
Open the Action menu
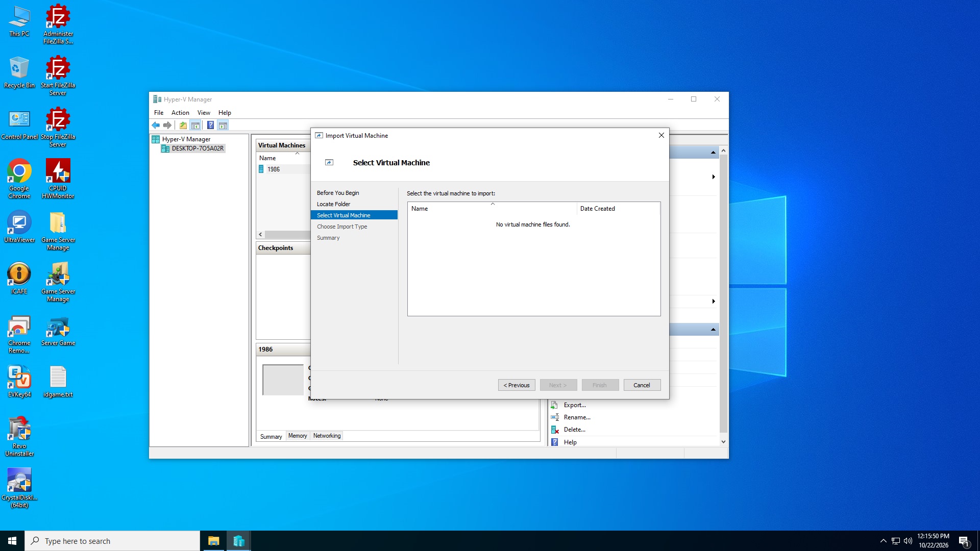(x=180, y=113)
